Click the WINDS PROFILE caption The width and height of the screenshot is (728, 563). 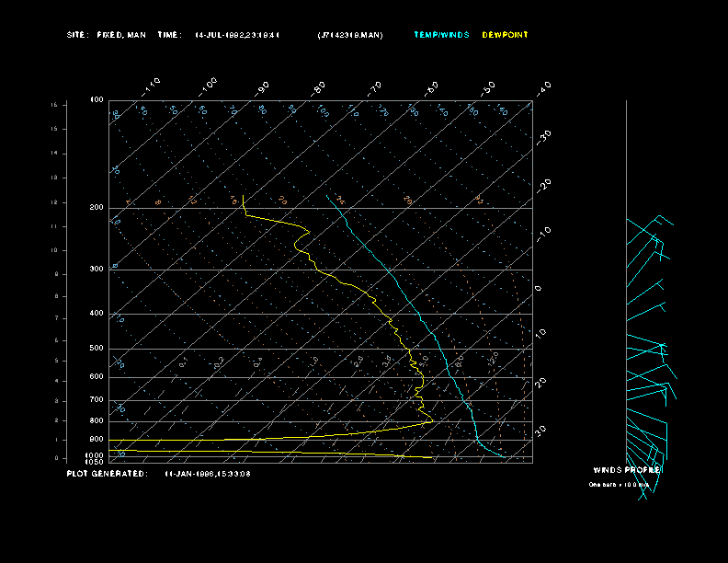(626, 470)
